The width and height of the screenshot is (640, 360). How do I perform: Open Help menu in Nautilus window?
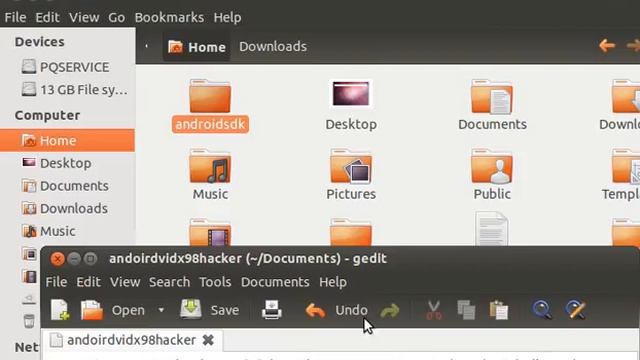[x=227, y=18]
